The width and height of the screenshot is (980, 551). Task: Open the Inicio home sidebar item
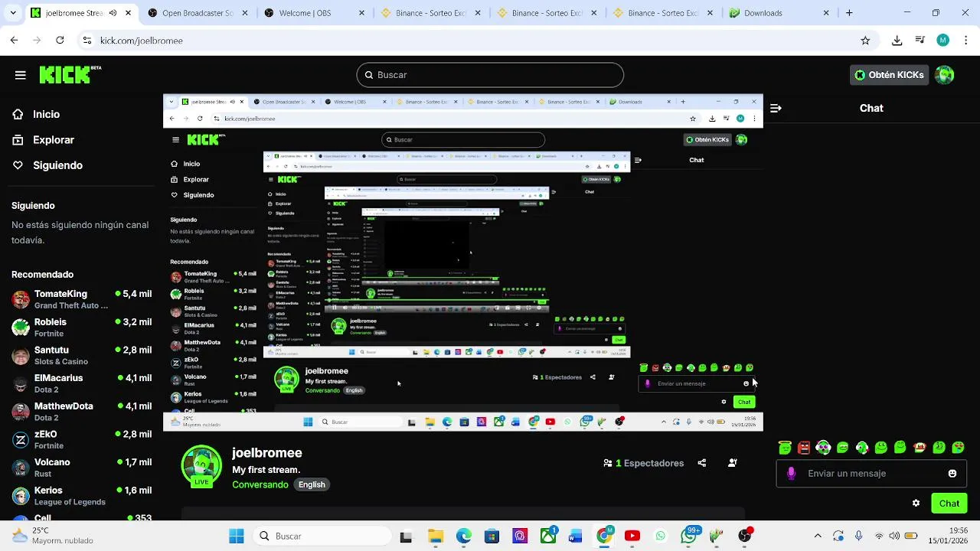tap(46, 114)
